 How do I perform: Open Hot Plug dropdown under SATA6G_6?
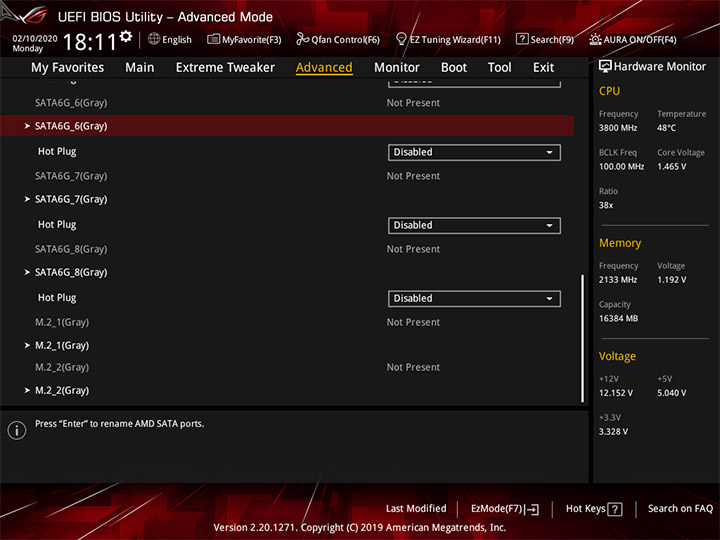tap(474, 152)
